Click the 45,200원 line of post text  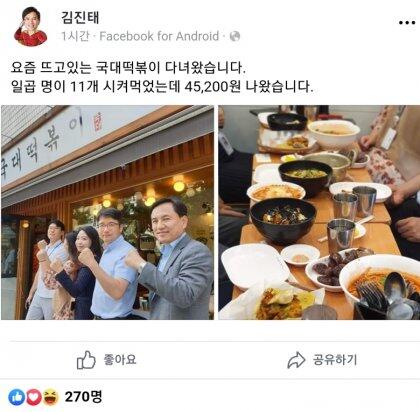(x=162, y=87)
